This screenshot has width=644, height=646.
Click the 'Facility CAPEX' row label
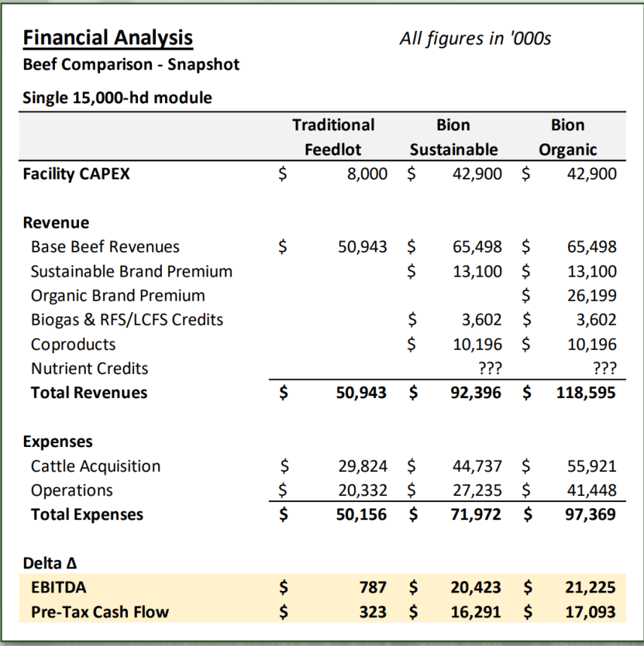[76, 174]
